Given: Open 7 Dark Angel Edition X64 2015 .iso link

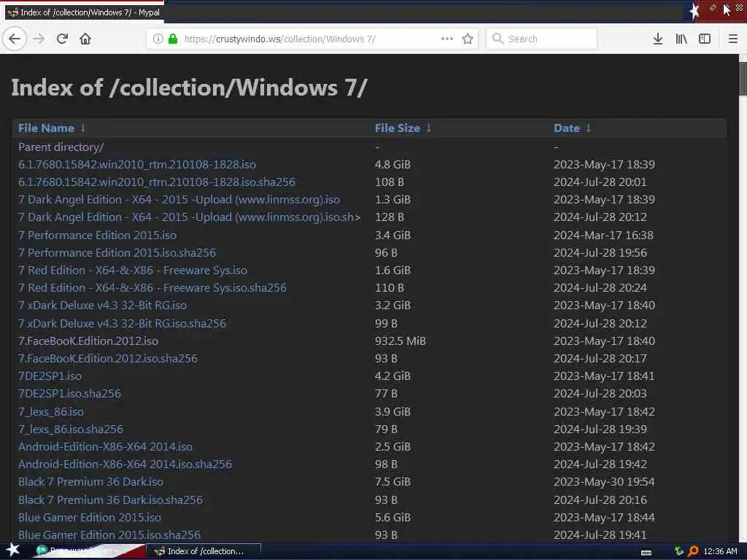Looking at the screenshot, I should coord(179,200).
